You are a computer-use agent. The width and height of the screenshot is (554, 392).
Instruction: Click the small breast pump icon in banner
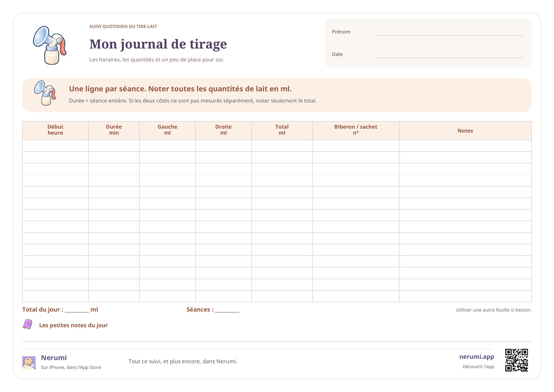45,93
